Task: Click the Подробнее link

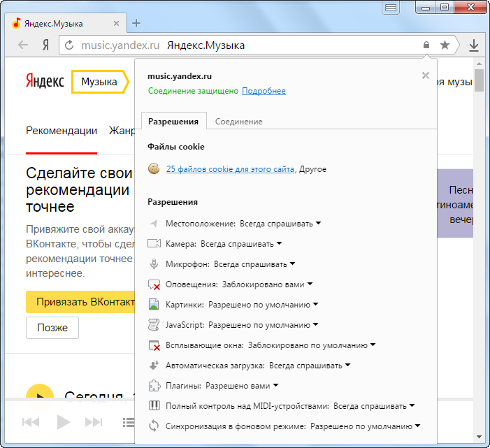Action: click(x=264, y=91)
